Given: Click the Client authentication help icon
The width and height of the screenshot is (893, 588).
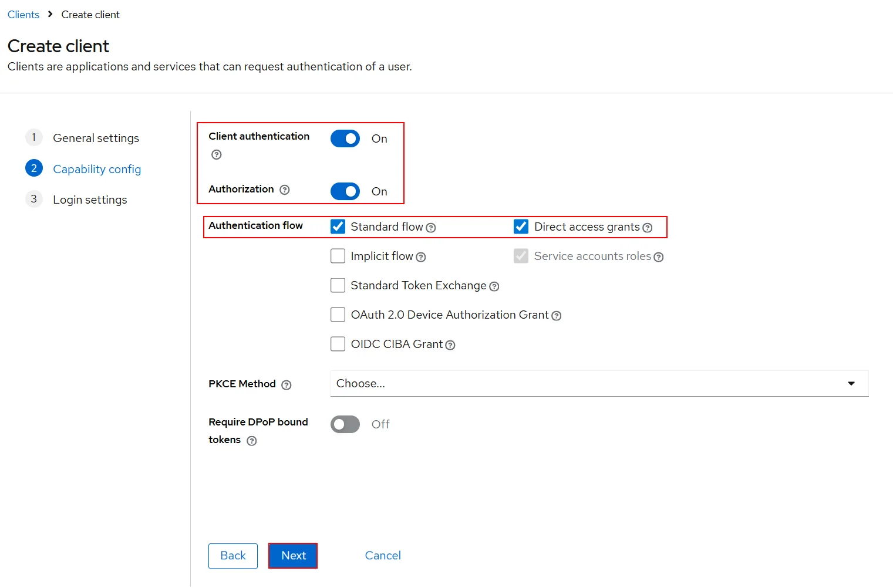Looking at the screenshot, I should 216,154.
